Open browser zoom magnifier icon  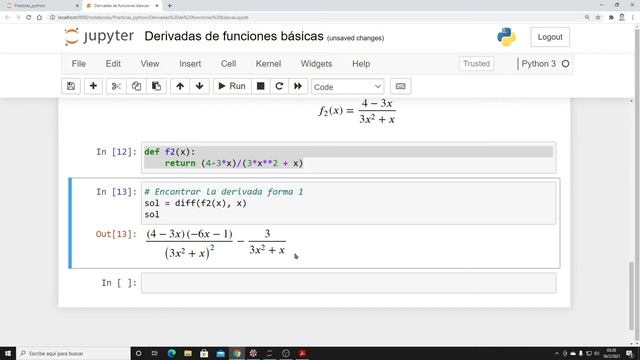pyautogui.click(x=587, y=18)
